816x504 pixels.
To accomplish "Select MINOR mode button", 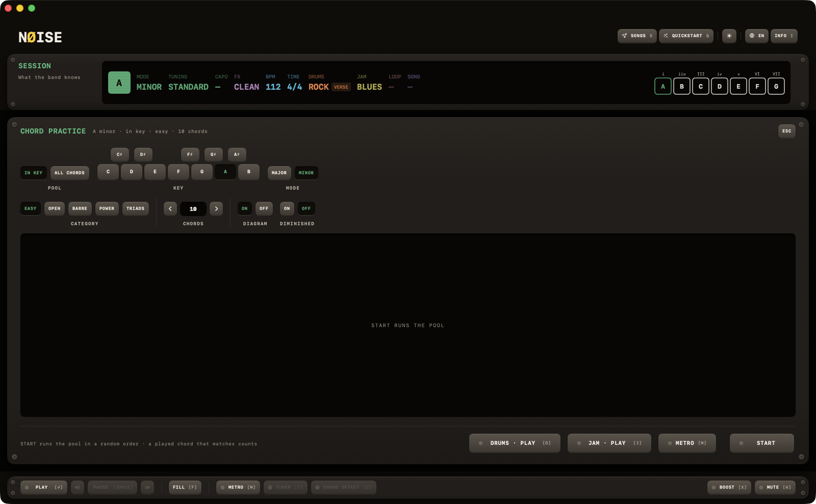I will click(306, 173).
